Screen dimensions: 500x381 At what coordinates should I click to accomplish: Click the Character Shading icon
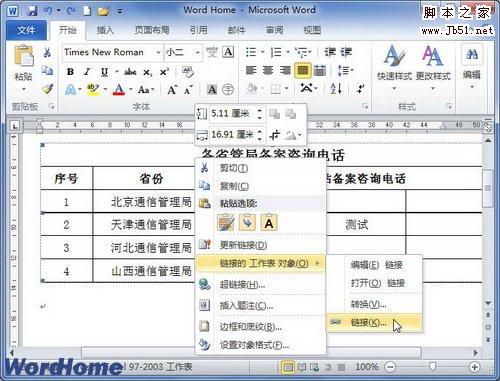tap(212, 89)
